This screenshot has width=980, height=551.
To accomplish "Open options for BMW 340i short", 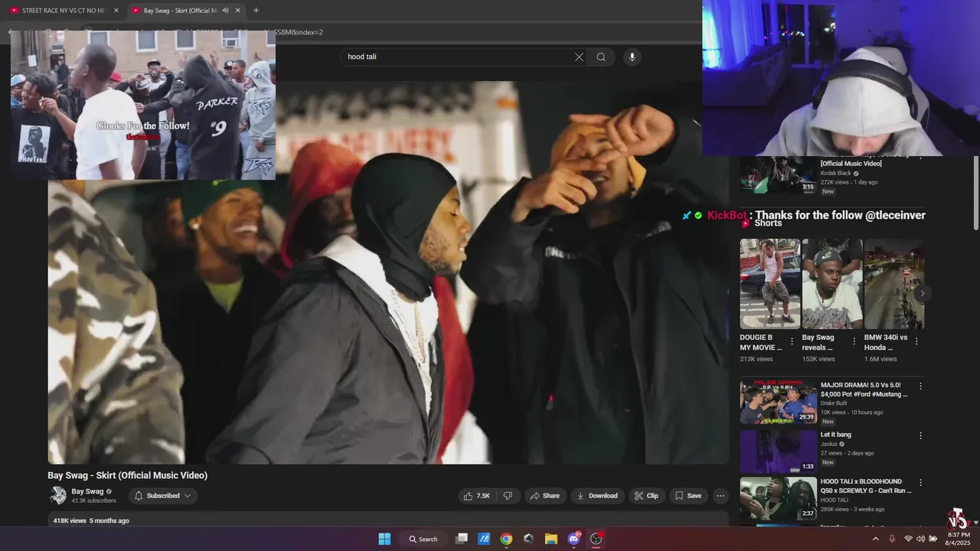I will pyautogui.click(x=916, y=341).
